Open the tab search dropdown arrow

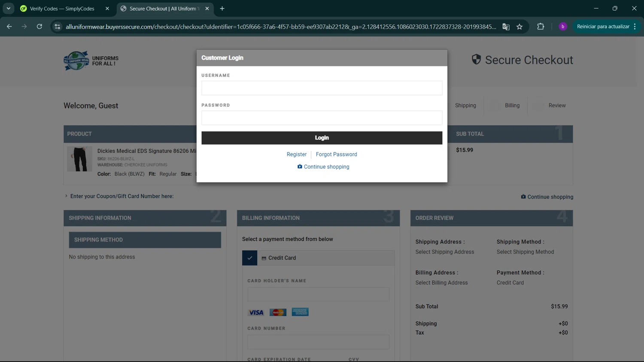click(x=8, y=9)
